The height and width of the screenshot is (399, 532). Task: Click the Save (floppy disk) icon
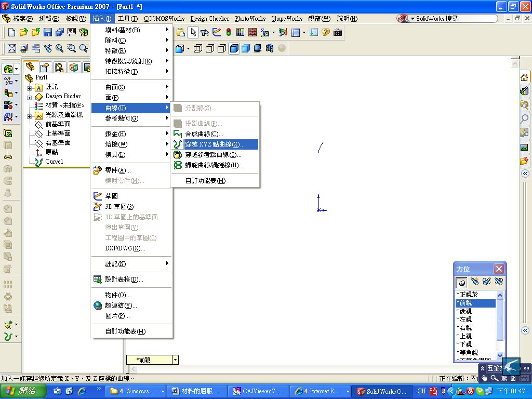tap(47, 32)
